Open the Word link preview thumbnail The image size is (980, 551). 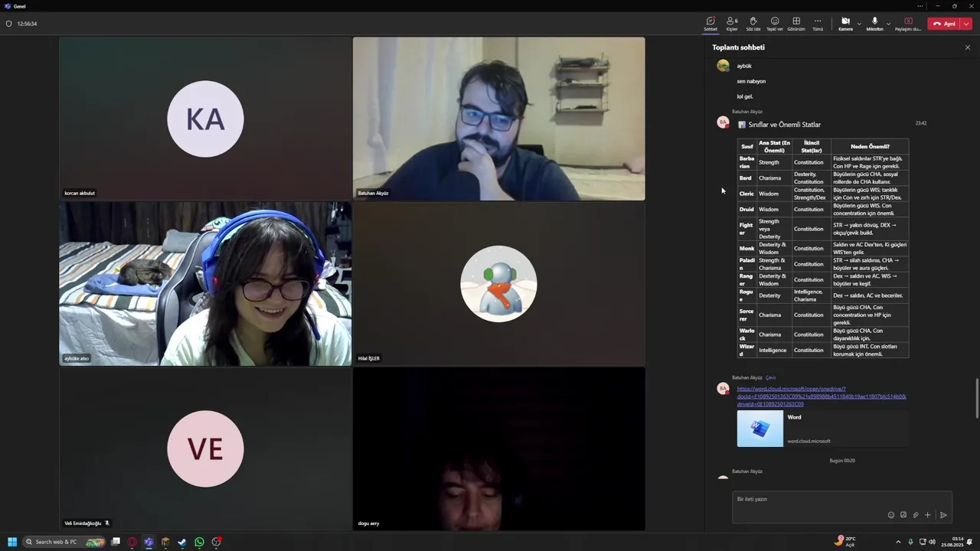pyautogui.click(x=760, y=429)
